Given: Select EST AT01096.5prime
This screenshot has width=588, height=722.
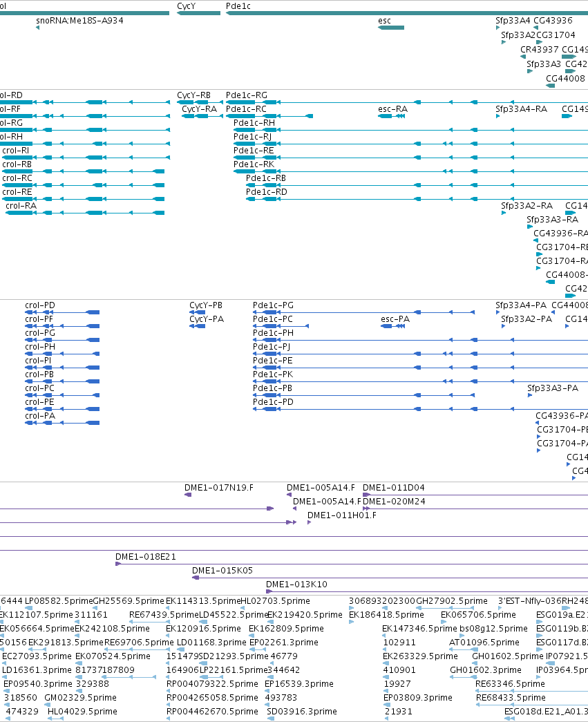Looking at the screenshot, I should coord(484,643).
